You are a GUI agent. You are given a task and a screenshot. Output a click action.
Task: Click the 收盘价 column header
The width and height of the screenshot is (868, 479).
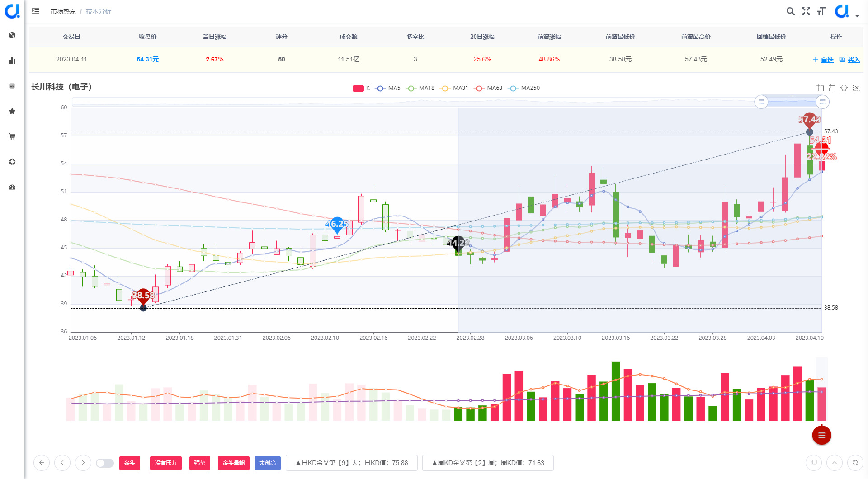[x=148, y=37]
